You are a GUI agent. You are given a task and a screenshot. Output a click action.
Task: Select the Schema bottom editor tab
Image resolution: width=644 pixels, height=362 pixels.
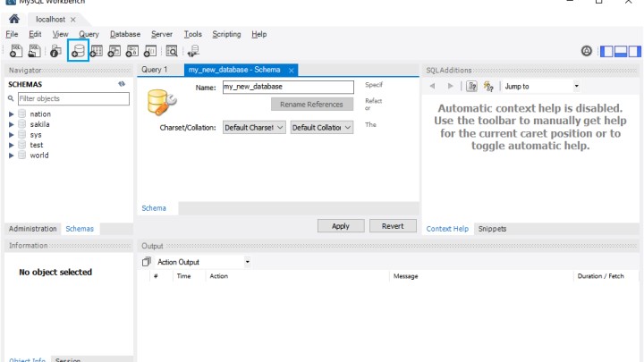coord(154,208)
